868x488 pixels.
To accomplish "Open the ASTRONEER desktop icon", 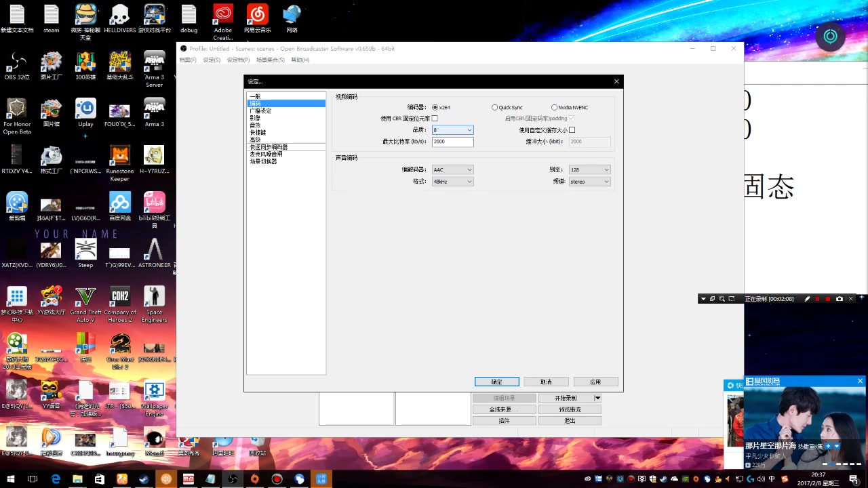I will pos(154,254).
